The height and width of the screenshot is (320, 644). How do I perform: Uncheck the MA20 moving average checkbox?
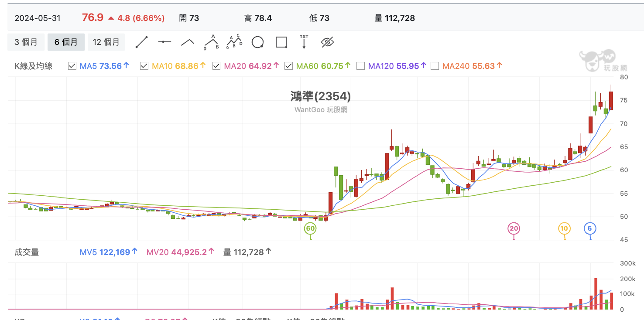[216, 66]
